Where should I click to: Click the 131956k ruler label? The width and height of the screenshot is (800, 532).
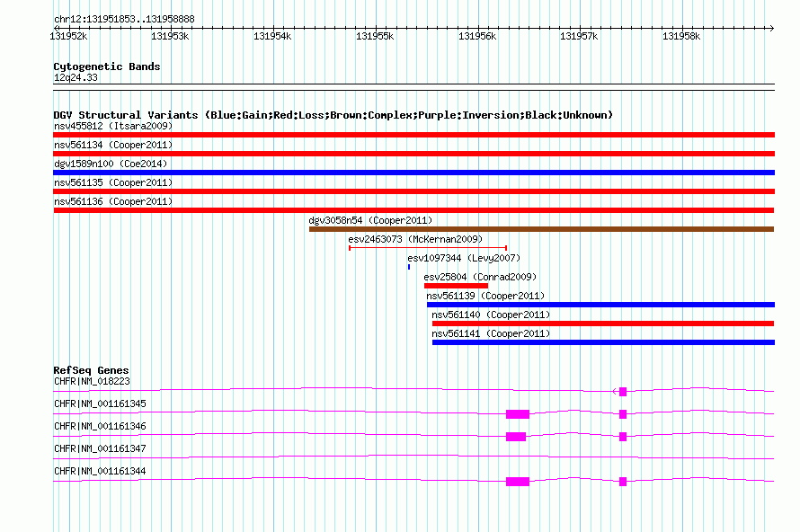(477, 36)
